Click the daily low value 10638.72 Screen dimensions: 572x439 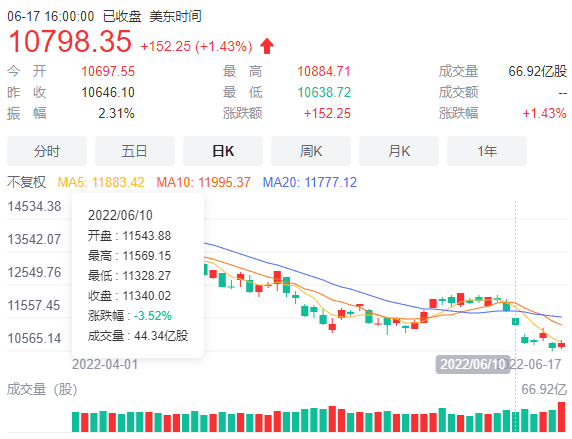click(x=324, y=92)
